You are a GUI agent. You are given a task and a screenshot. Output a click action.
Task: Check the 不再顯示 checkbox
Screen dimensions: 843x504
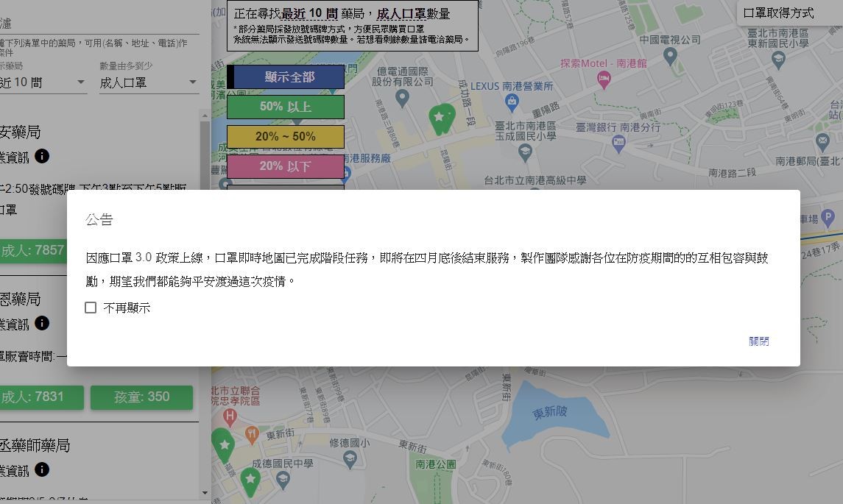pos(91,308)
